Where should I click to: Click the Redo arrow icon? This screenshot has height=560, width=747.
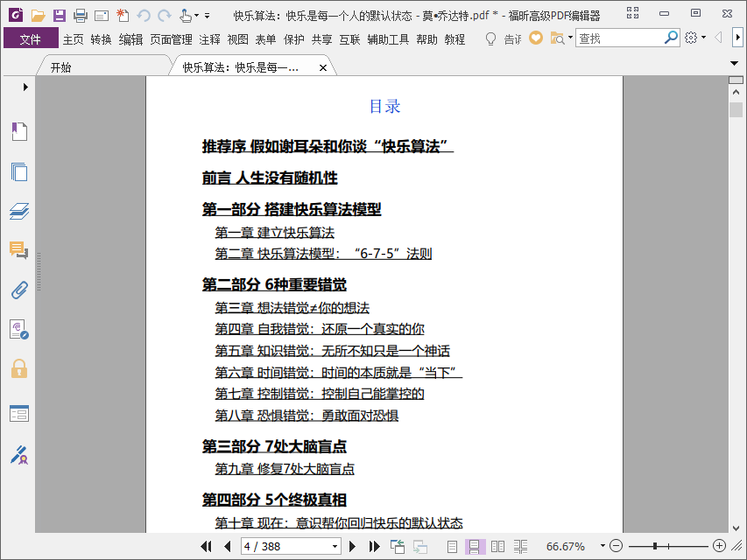pos(165,16)
